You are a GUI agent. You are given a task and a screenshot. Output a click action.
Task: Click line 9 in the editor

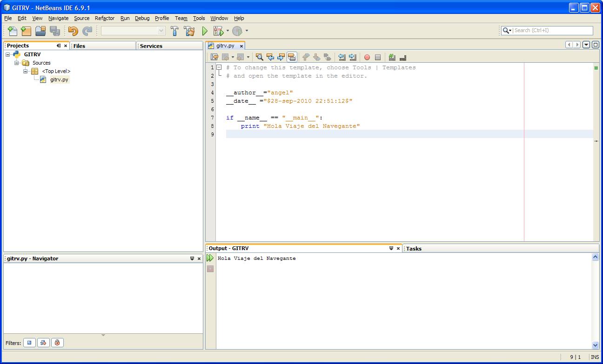click(409, 134)
